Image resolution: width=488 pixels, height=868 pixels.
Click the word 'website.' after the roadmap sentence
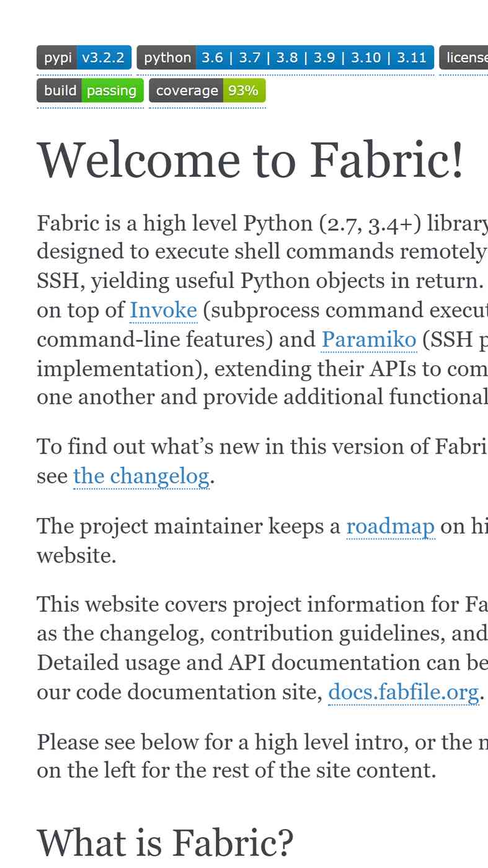click(x=77, y=555)
